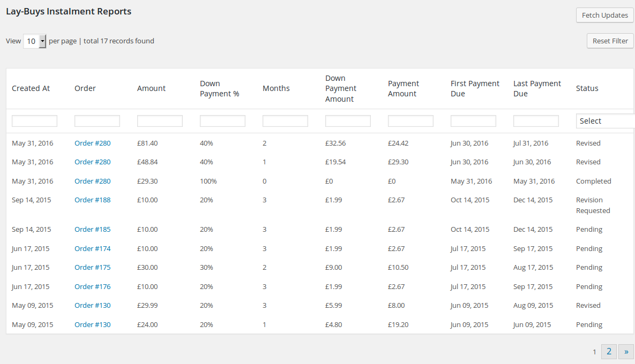Open the Order #185 link
This screenshot has width=635, height=364.
tap(92, 229)
